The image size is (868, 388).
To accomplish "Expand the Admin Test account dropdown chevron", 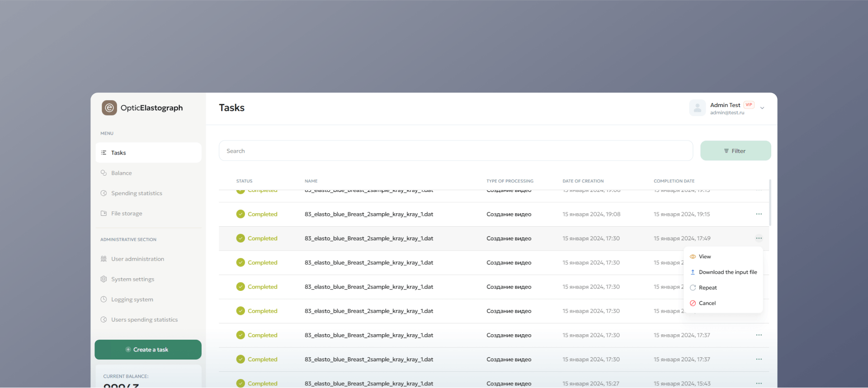I will click(x=762, y=108).
